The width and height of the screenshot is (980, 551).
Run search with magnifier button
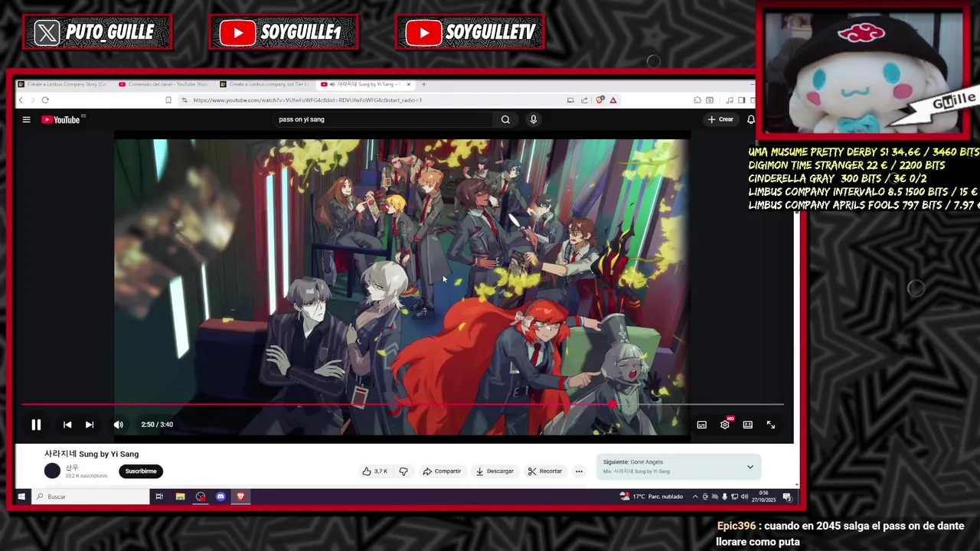click(x=505, y=119)
